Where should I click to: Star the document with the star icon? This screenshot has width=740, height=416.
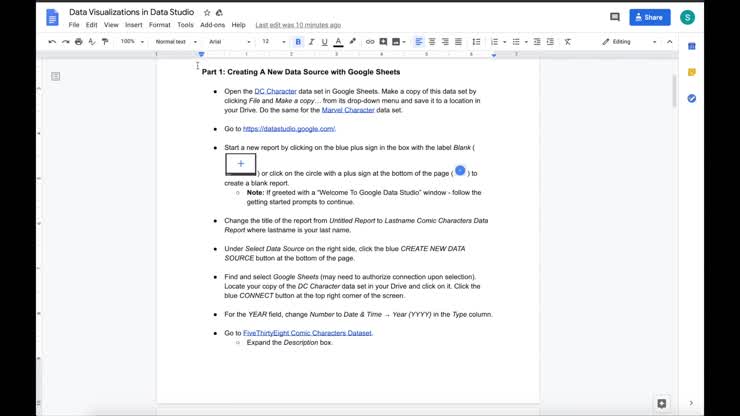click(x=207, y=13)
